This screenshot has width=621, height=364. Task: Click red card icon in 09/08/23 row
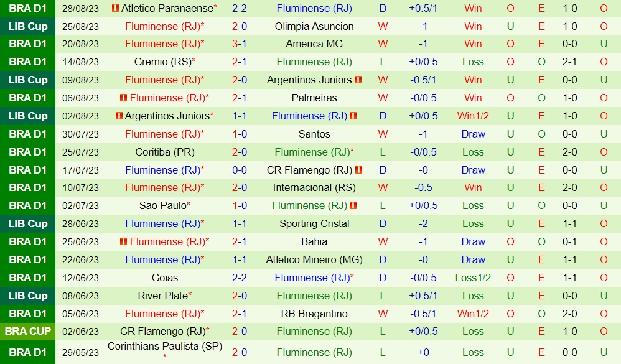pyautogui.click(x=358, y=80)
